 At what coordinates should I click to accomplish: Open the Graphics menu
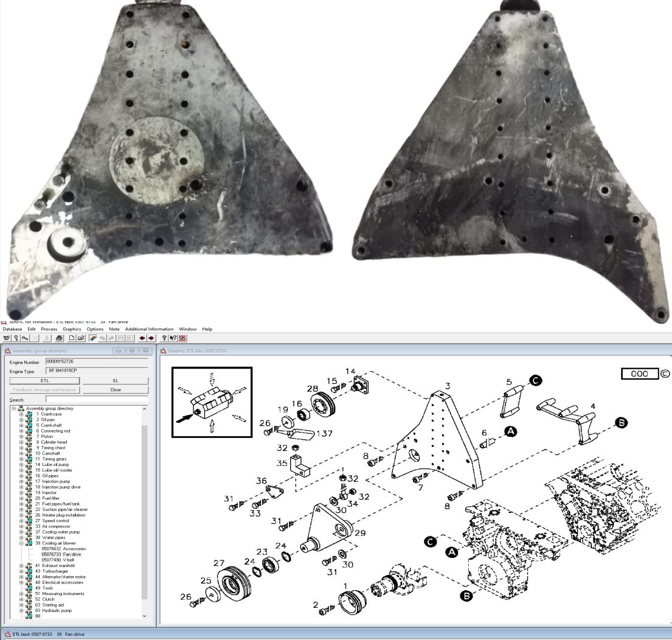coord(72,329)
